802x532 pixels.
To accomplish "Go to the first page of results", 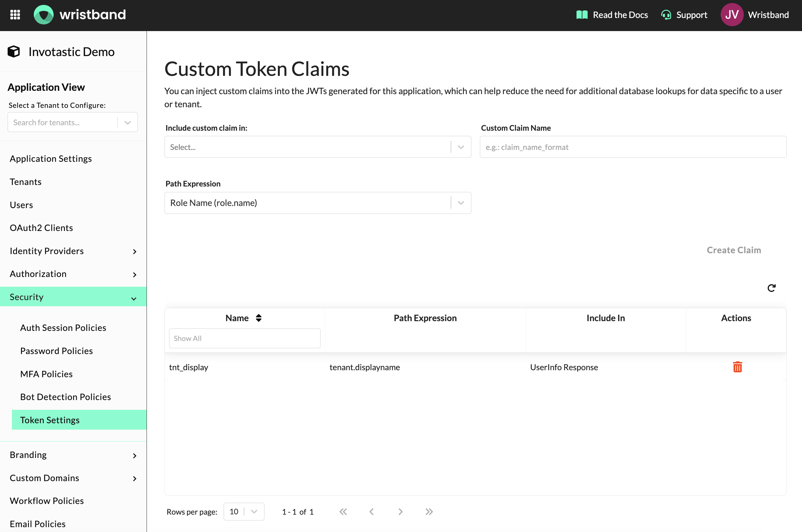I will [x=343, y=512].
